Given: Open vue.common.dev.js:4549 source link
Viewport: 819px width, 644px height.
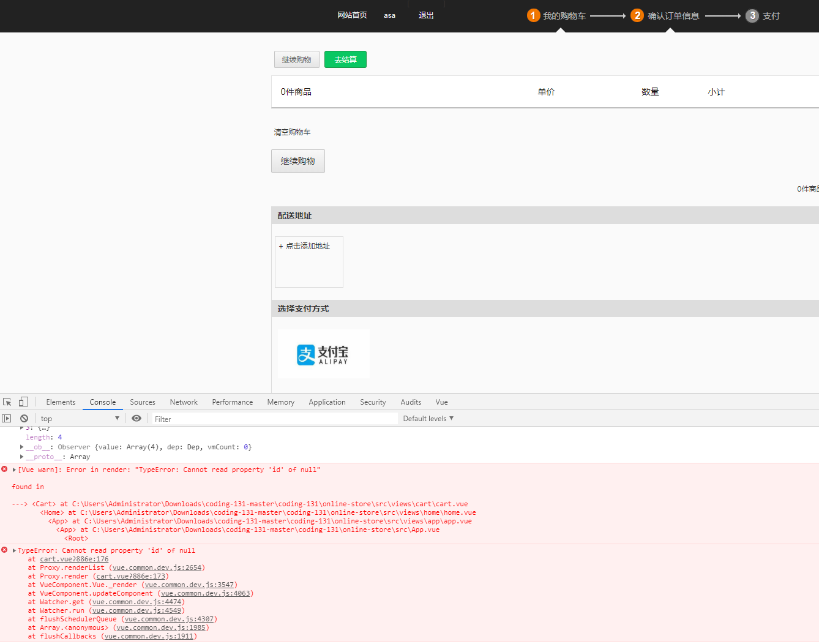Looking at the screenshot, I should (x=136, y=611).
